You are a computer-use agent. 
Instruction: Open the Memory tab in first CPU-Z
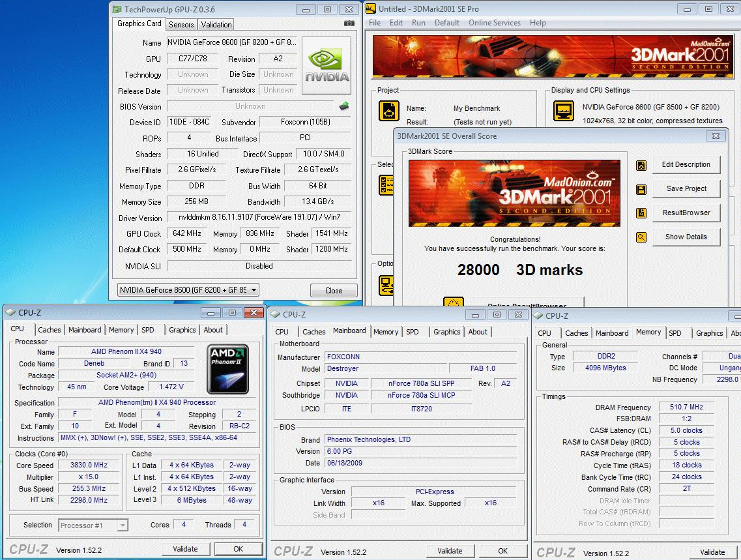[121, 330]
